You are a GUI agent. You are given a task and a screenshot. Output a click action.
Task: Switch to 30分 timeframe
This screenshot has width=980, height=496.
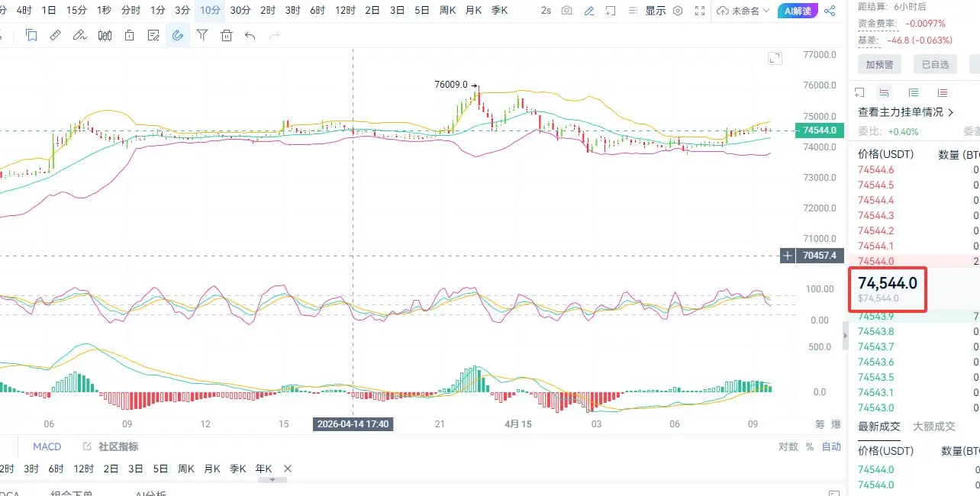point(240,11)
